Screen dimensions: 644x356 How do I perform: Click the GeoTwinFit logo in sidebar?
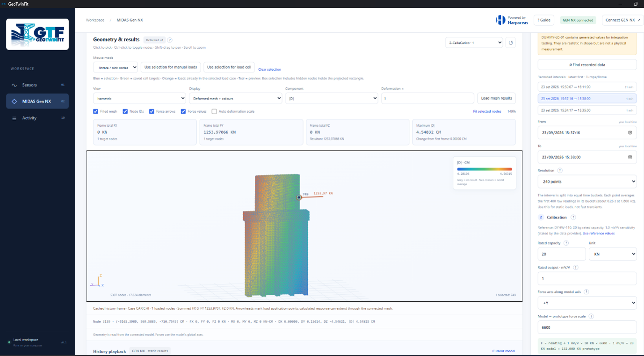point(37,34)
